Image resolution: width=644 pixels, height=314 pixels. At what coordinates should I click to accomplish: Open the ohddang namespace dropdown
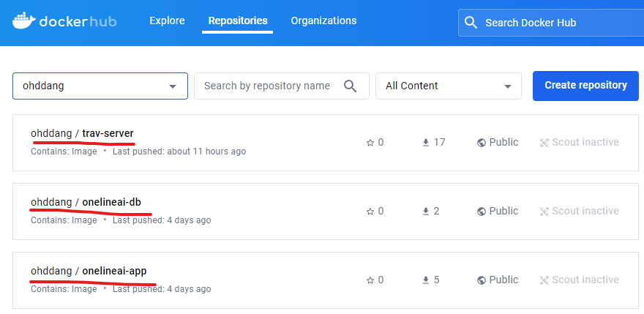100,86
